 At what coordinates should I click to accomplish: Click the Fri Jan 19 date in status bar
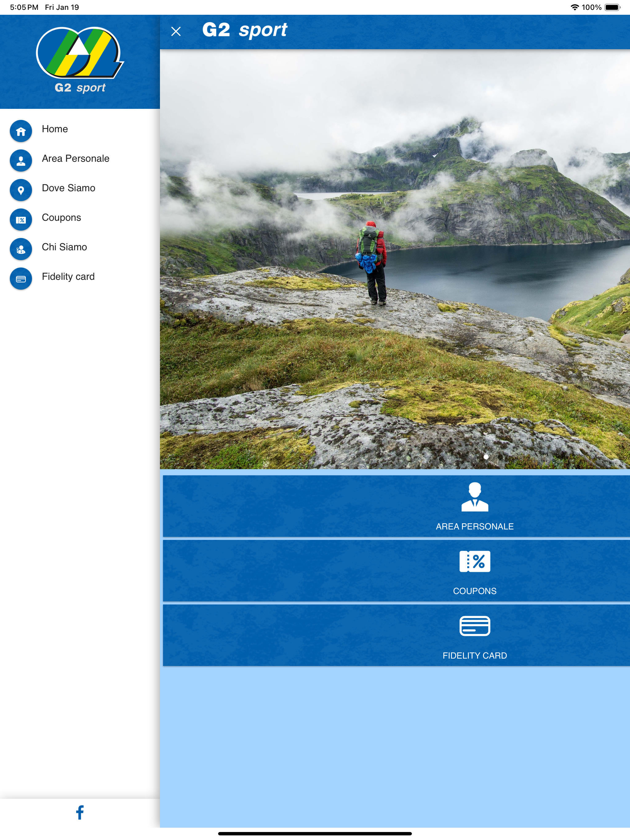point(62,7)
